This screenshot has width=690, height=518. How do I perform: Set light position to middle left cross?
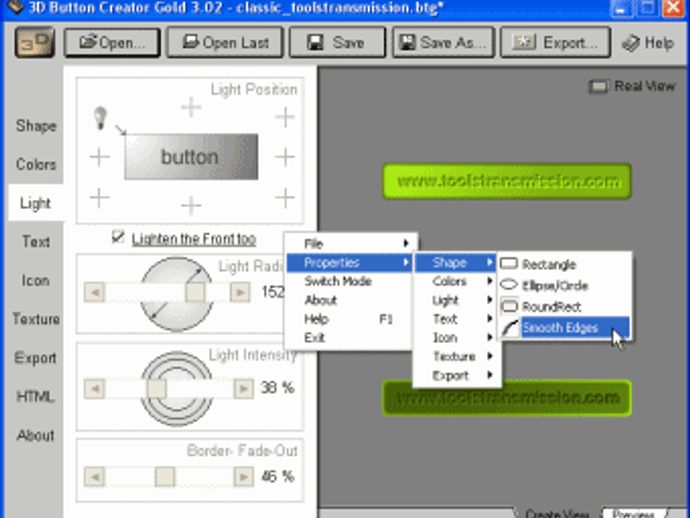[x=99, y=157]
